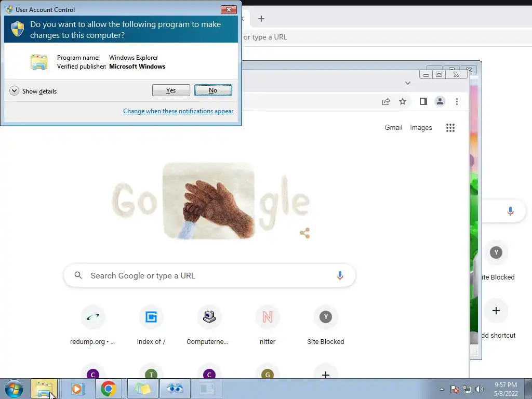
Task: Switch to Chrome on taskbar
Action: point(108,389)
